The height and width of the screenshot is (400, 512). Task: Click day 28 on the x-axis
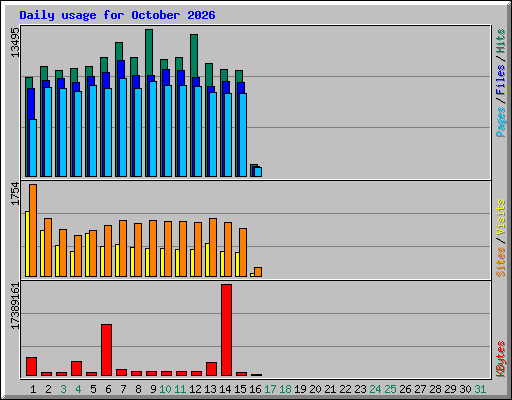click(x=435, y=389)
